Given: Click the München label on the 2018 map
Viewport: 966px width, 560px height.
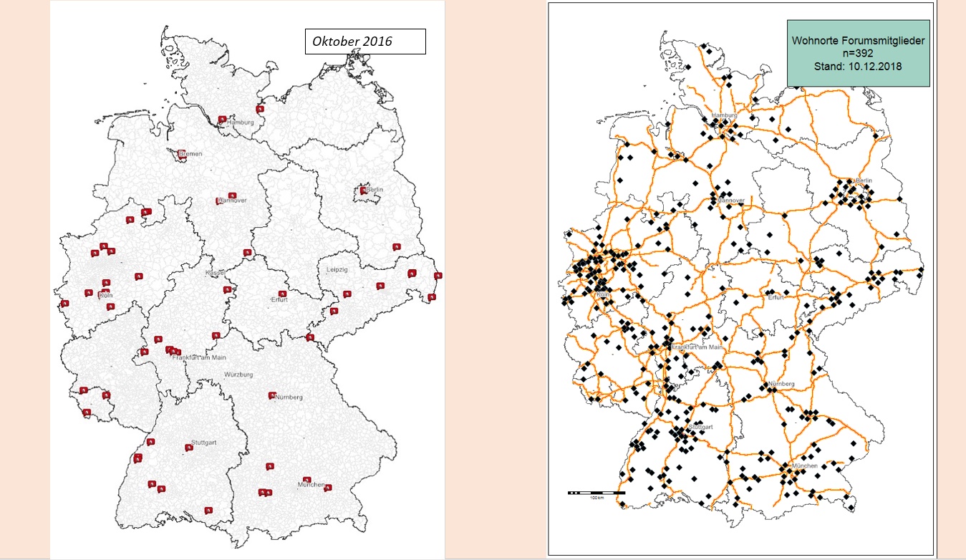Looking at the screenshot, I should point(803,466).
